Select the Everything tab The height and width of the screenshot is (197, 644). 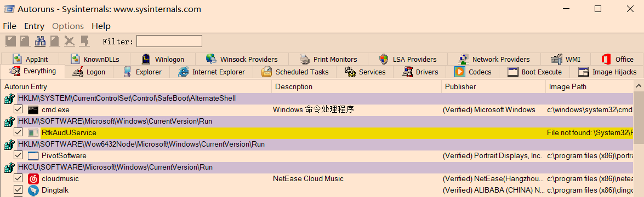coord(33,71)
